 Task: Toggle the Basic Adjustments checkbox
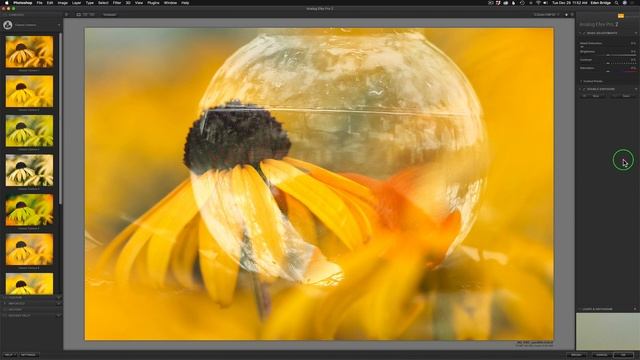point(584,33)
